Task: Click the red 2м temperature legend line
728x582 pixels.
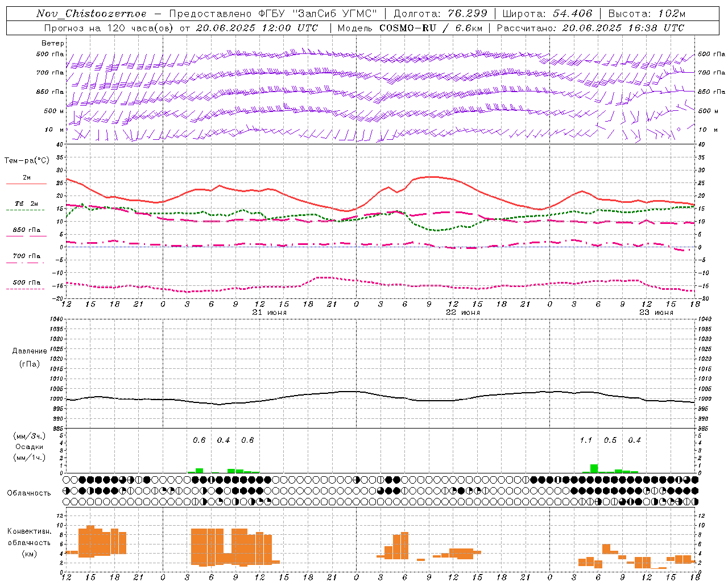Action: point(26,184)
